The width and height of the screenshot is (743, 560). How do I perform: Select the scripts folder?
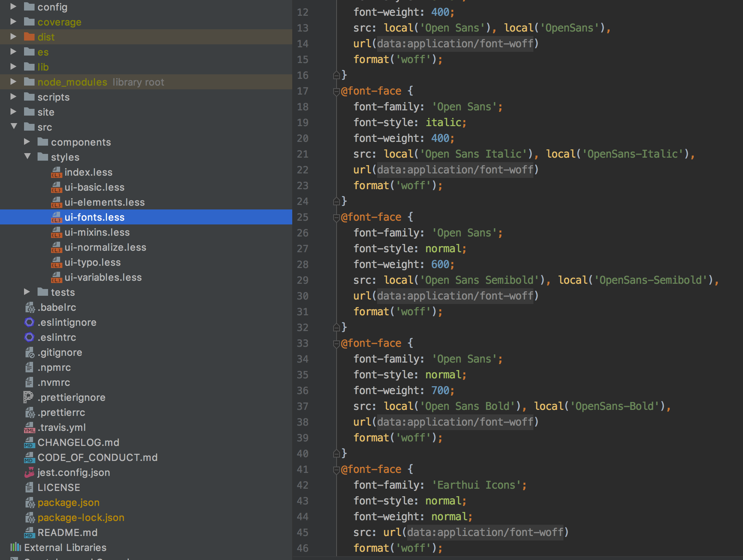point(53,97)
